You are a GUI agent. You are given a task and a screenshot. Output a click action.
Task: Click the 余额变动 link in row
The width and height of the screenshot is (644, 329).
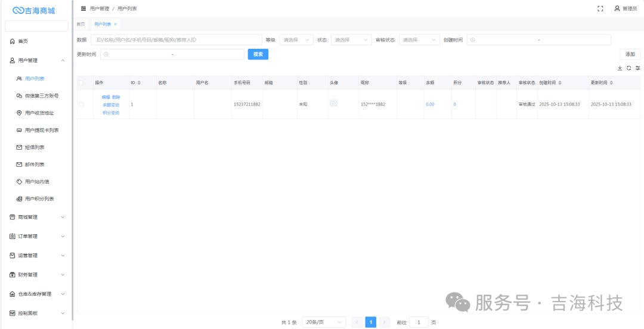coord(111,105)
